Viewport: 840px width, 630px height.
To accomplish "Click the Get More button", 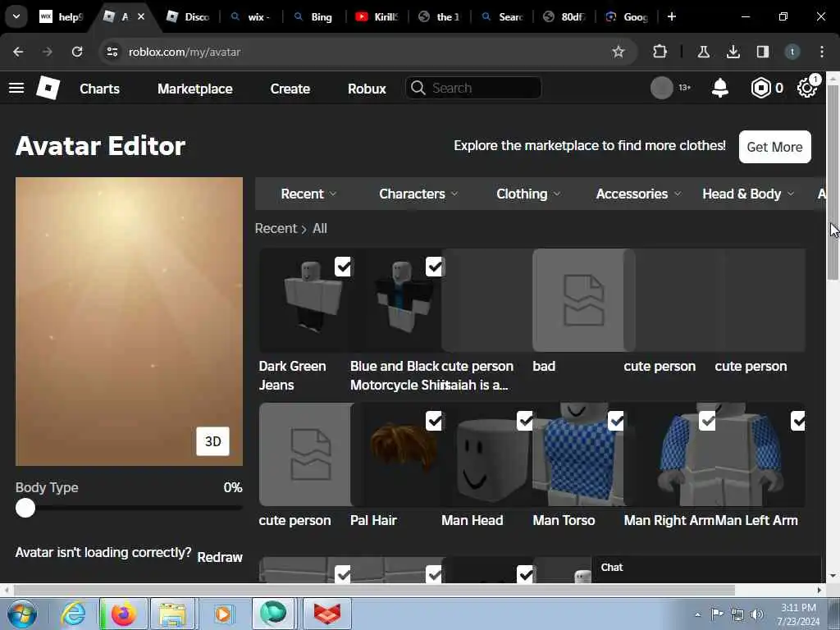I will tap(774, 146).
